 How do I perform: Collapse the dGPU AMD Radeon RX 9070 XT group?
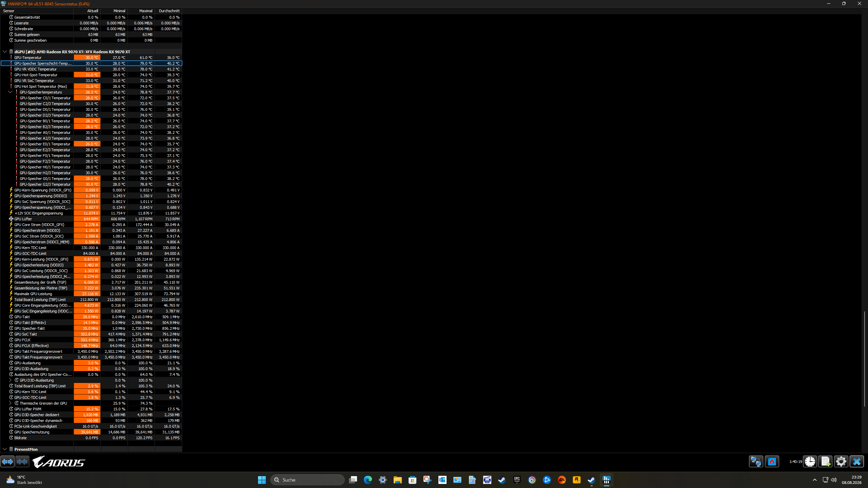[5, 52]
